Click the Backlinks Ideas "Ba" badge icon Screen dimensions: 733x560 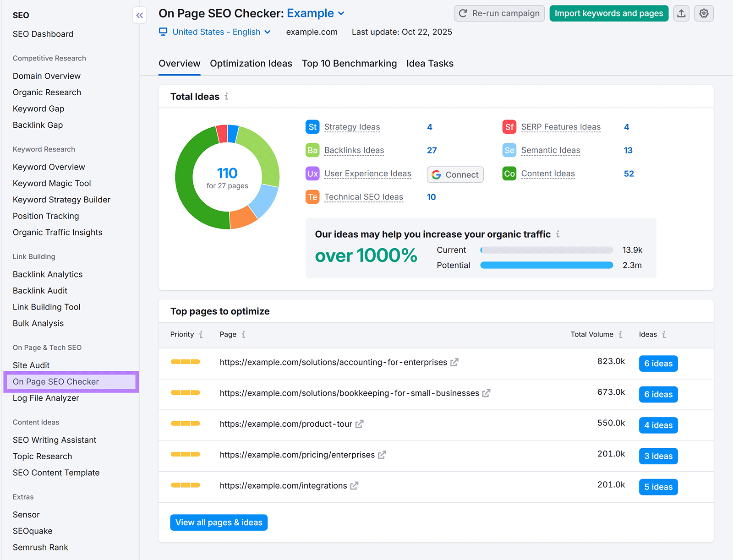click(x=312, y=150)
